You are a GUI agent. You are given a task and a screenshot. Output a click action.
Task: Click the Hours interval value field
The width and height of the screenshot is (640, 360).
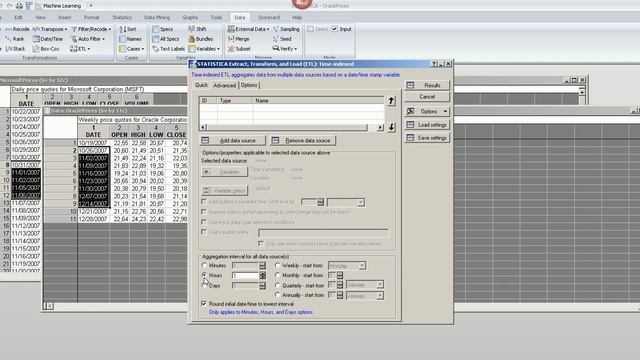(x=245, y=276)
